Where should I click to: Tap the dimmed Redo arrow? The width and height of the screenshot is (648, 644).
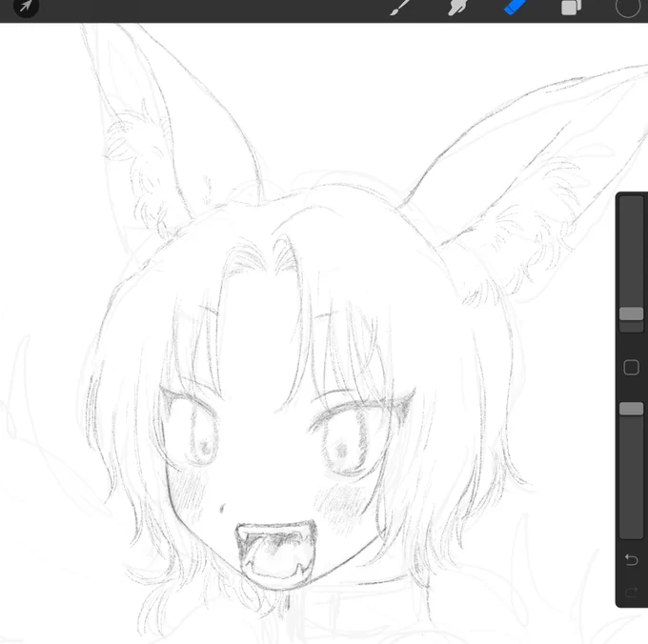point(631,593)
